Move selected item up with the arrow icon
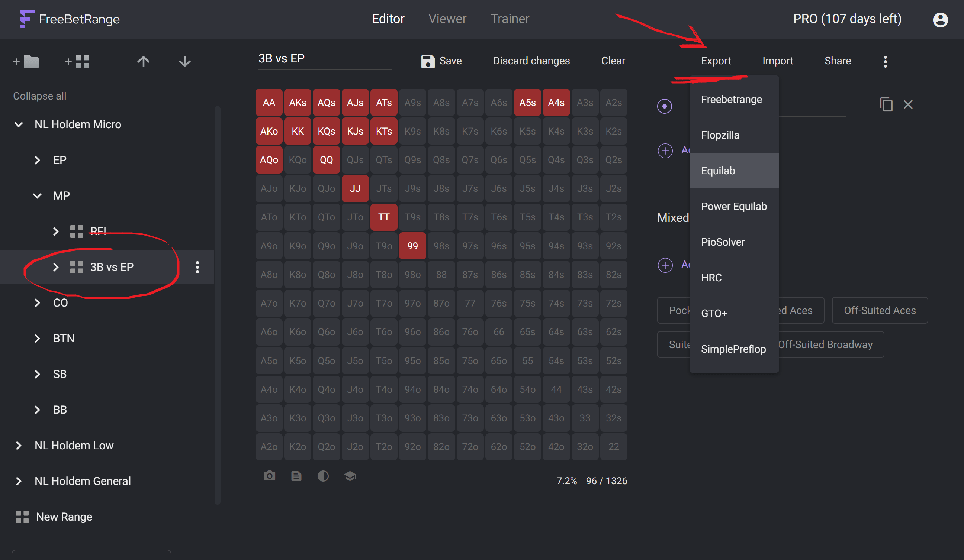 (143, 61)
